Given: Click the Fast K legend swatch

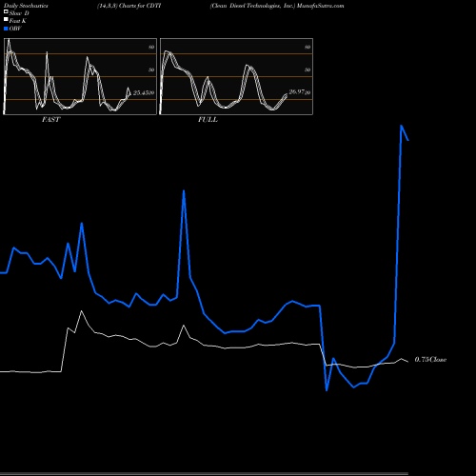Looking at the screenshot, I should tap(6, 19).
